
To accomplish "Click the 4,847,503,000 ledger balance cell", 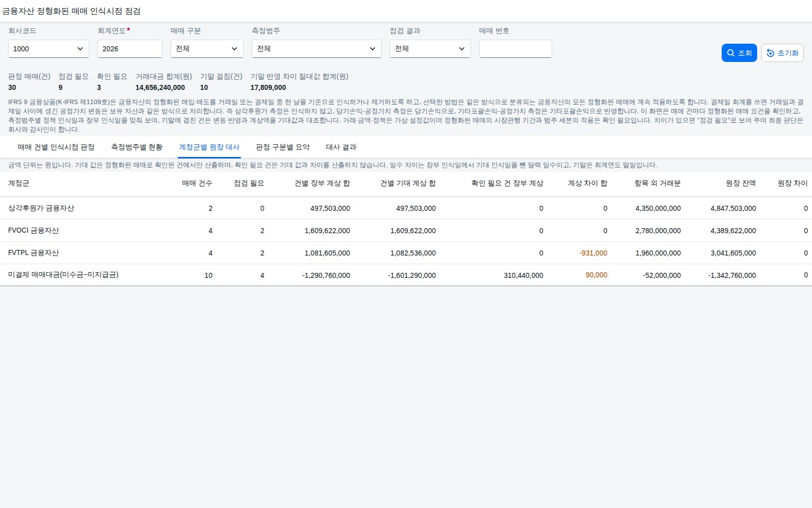I will click(733, 208).
